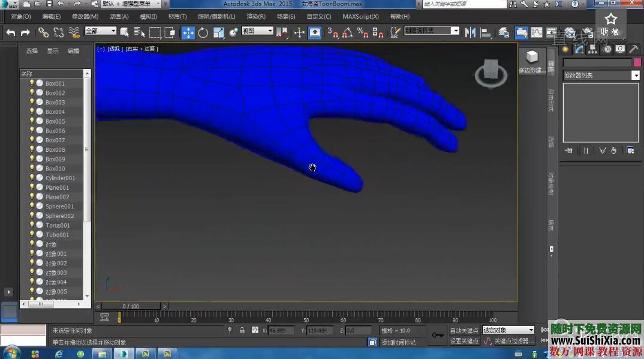Image resolution: width=644 pixels, height=359 pixels.
Task: Toggle visibility bulb for Cylinder001
Action: click(32, 177)
